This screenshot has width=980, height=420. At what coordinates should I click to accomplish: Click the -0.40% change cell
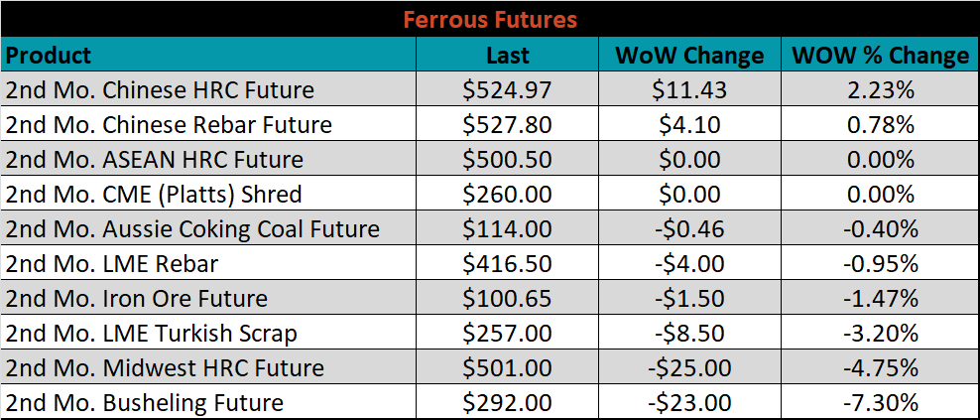click(x=880, y=227)
